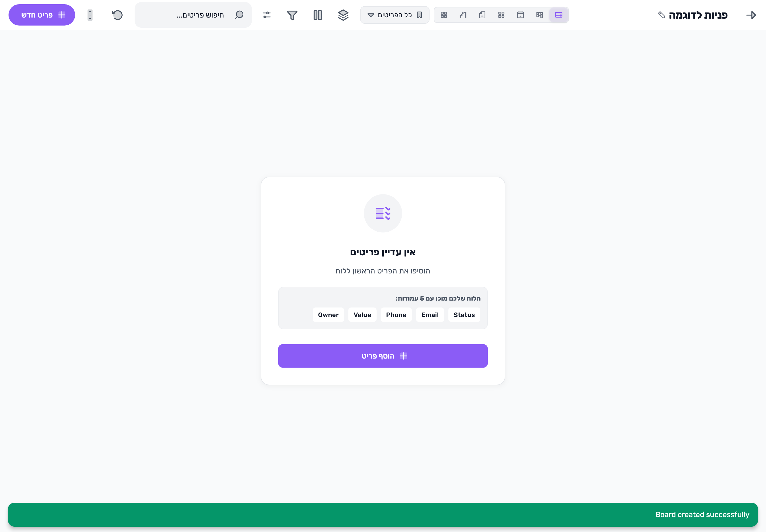
Task: Click the 'Owner' column chip
Action: [x=328, y=315]
